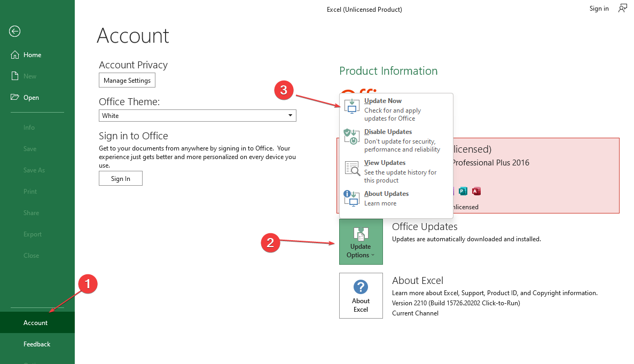This screenshot has width=634, height=364.
Task: Open the Office Theme dropdown
Action: pyautogui.click(x=197, y=115)
